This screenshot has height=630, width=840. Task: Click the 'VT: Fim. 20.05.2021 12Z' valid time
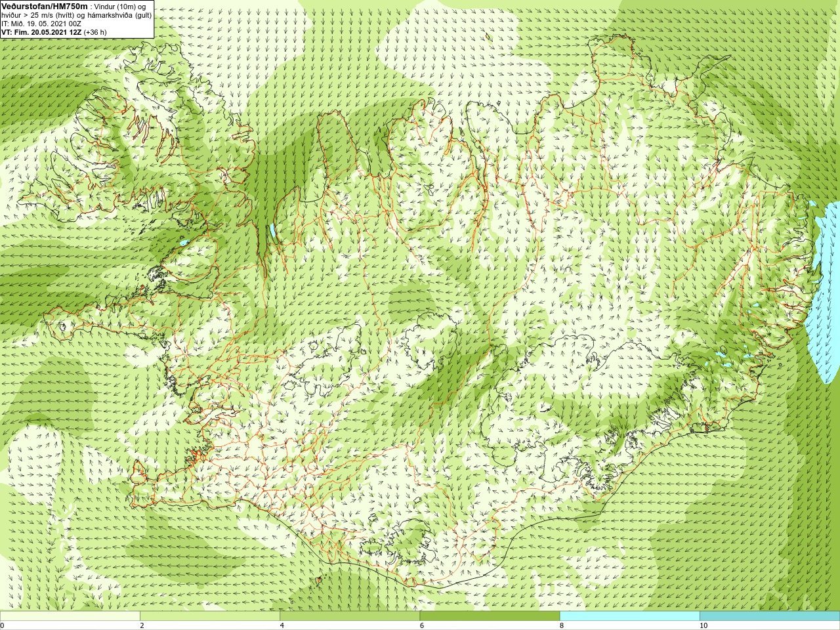(x=41, y=32)
